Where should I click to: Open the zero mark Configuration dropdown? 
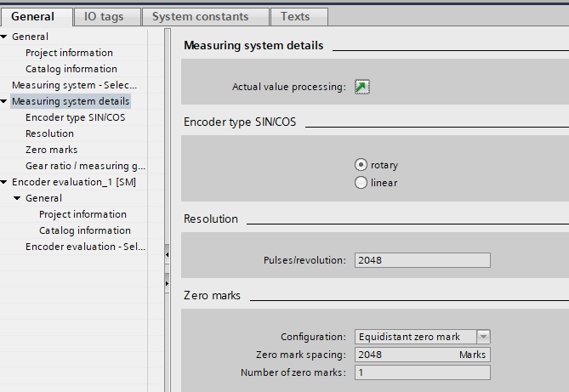pos(483,337)
